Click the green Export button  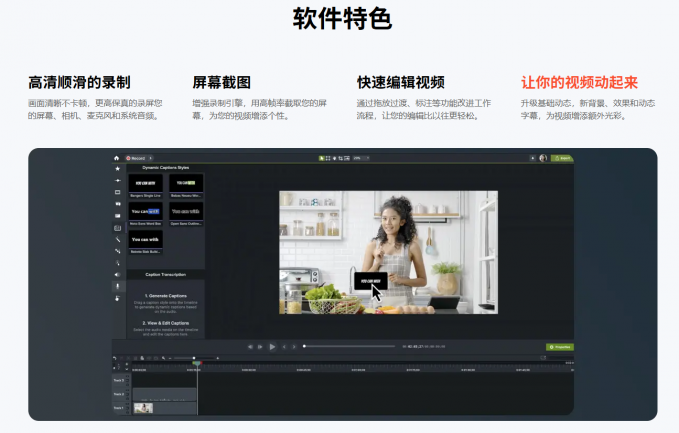click(562, 158)
